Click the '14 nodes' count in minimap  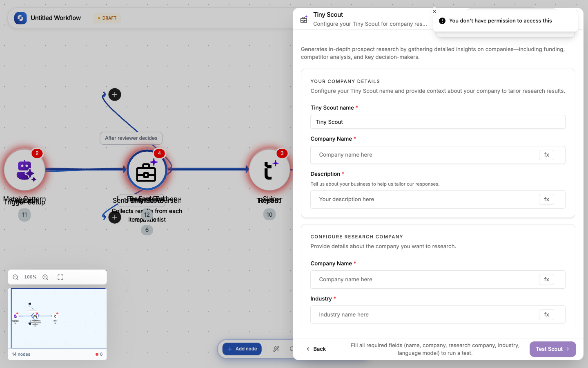pyautogui.click(x=21, y=354)
